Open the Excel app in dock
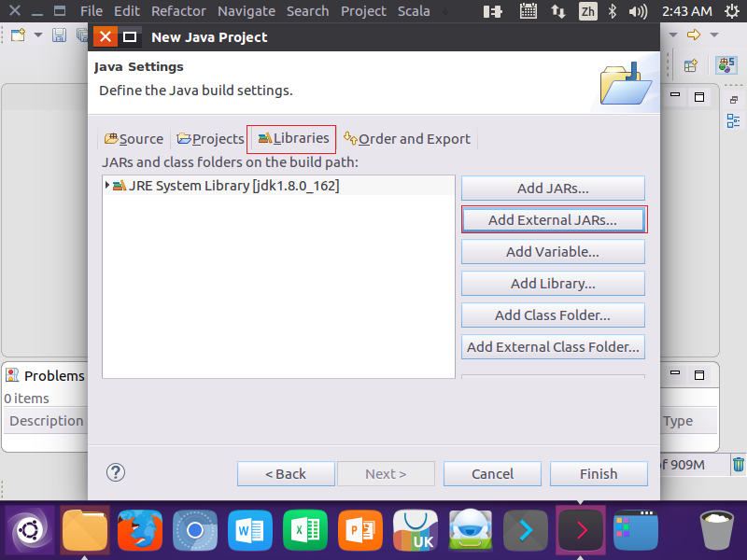The width and height of the screenshot is (747, 560). 305,530
